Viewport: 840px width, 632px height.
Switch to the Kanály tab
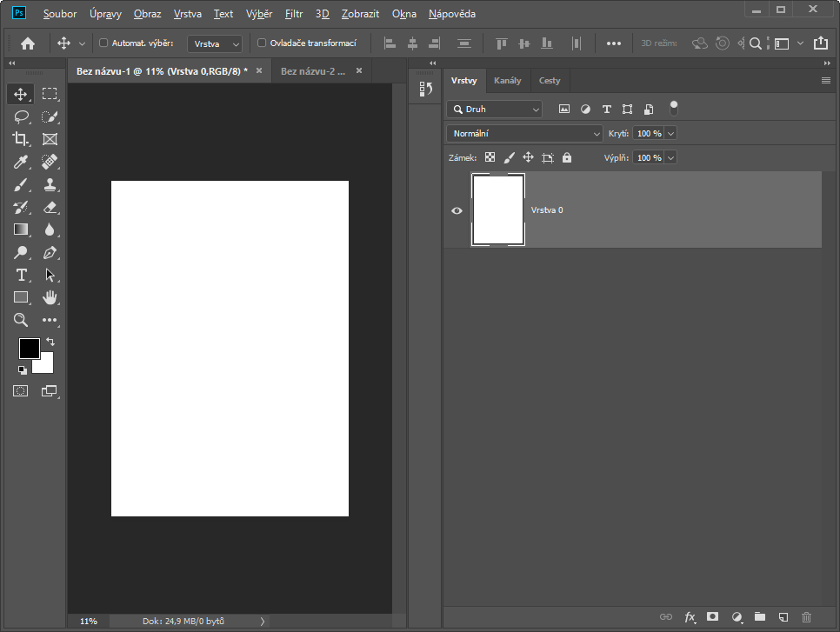(x=507, y=81)
